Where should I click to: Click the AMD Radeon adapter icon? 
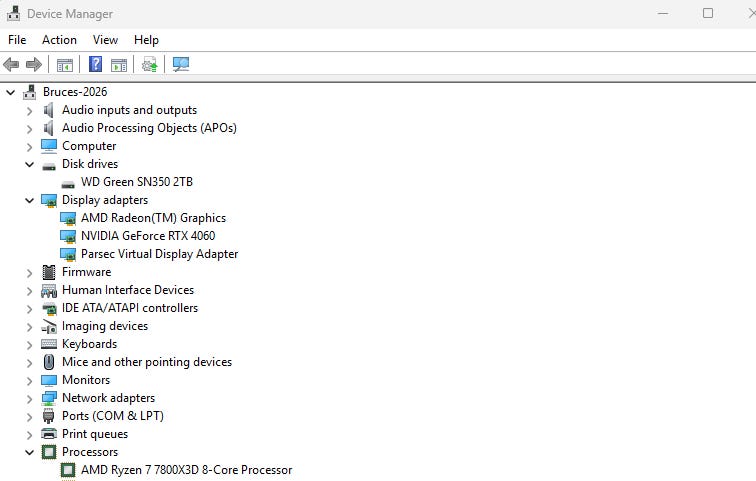68,218
